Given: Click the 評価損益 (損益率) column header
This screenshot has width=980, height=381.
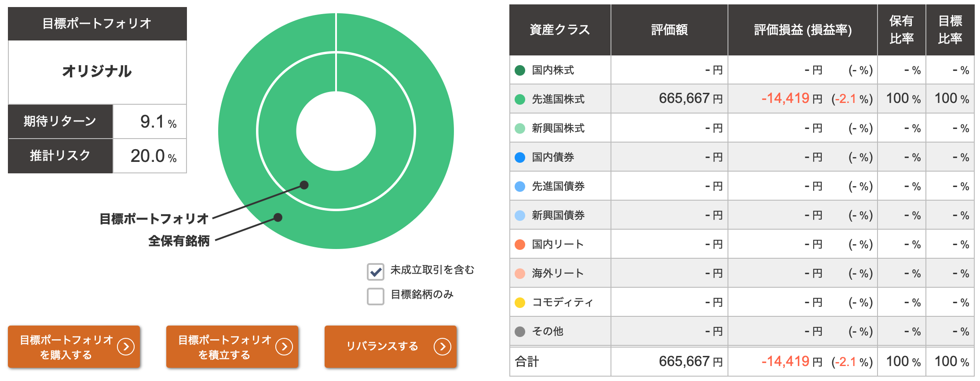Looking at the screenshot, I should click(803, 30).
